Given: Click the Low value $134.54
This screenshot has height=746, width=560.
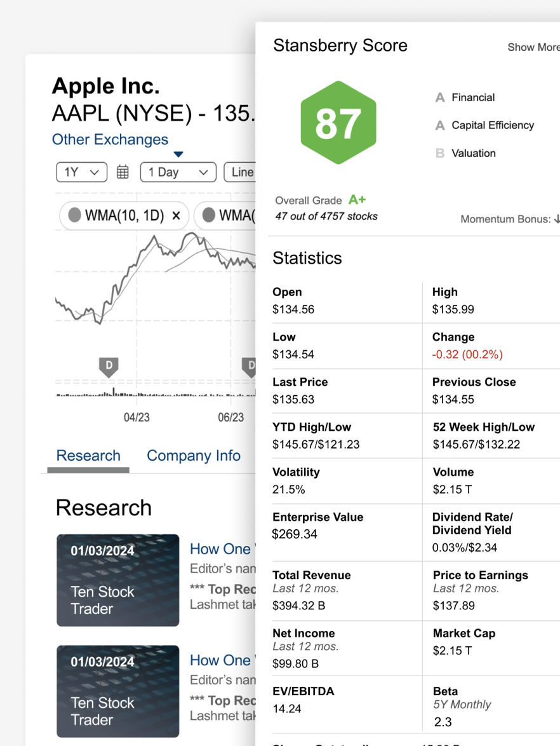Looking at the screenshot, I should tap(293, 355).
